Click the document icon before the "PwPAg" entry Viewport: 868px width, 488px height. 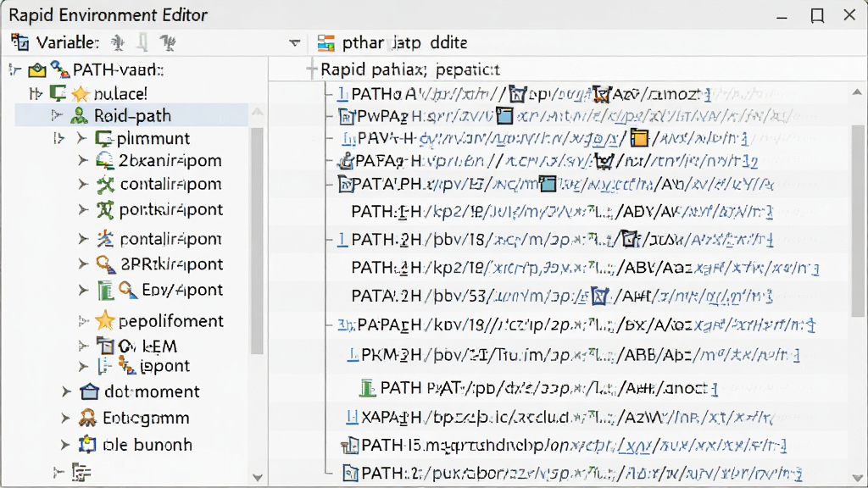[x=347, y=116]
